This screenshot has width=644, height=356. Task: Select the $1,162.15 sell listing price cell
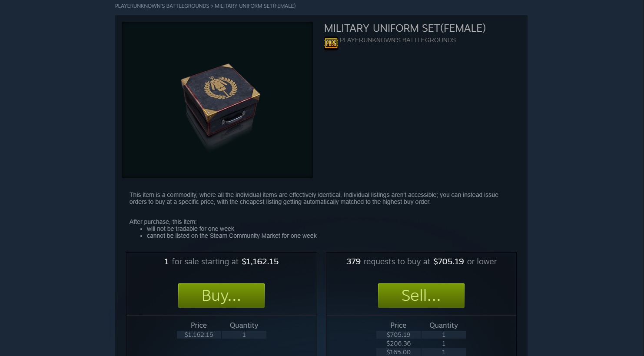(199, 335)
